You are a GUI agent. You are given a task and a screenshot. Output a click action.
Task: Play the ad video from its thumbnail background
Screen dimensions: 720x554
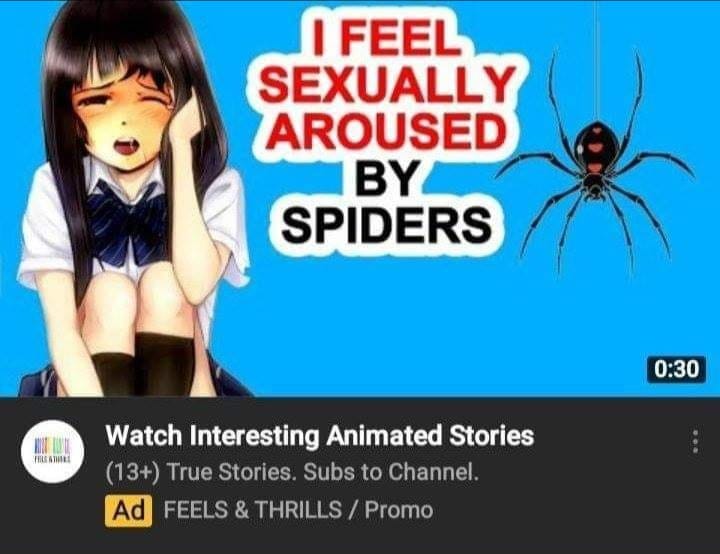pos(413,322)
